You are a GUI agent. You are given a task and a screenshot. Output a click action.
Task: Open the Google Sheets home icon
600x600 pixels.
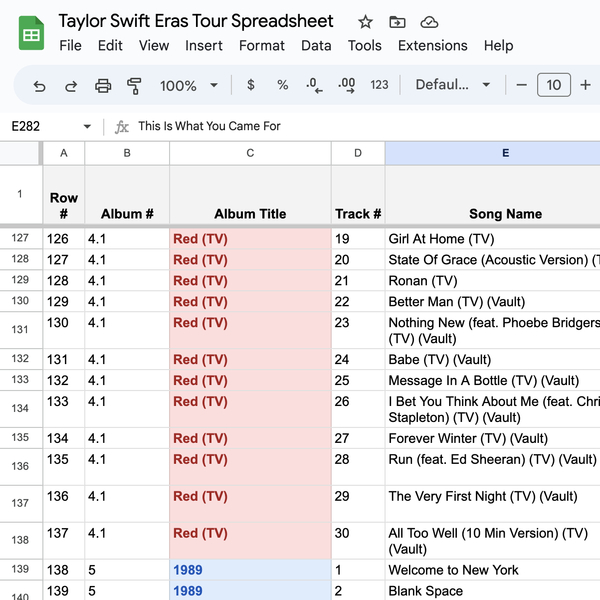coord(31,34)
